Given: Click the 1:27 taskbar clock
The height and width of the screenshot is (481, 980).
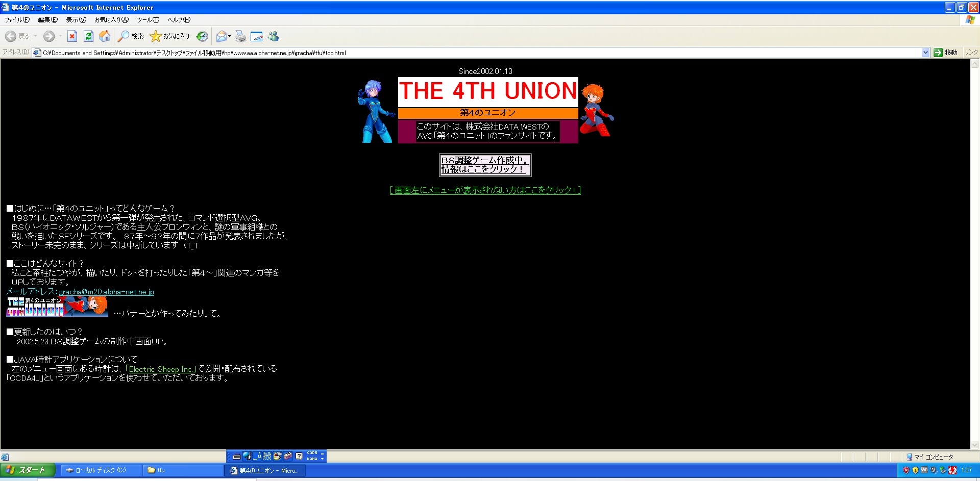Looking at the screenshot, I should click(966, 470).
